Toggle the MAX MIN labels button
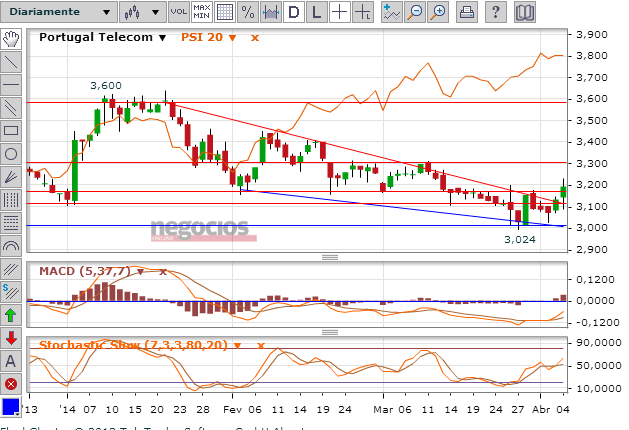This screenshot has width=629, height=430. click(202, 12)
